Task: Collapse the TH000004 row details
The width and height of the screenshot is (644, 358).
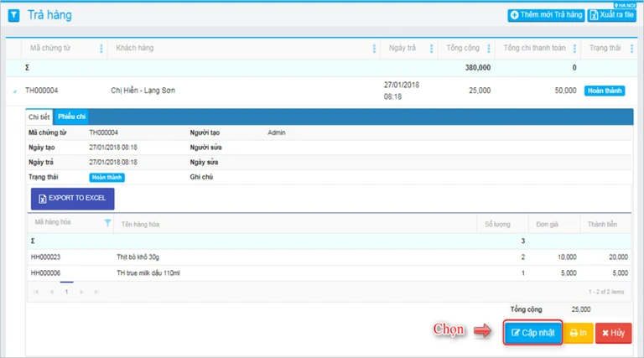Action: [14, 91]
